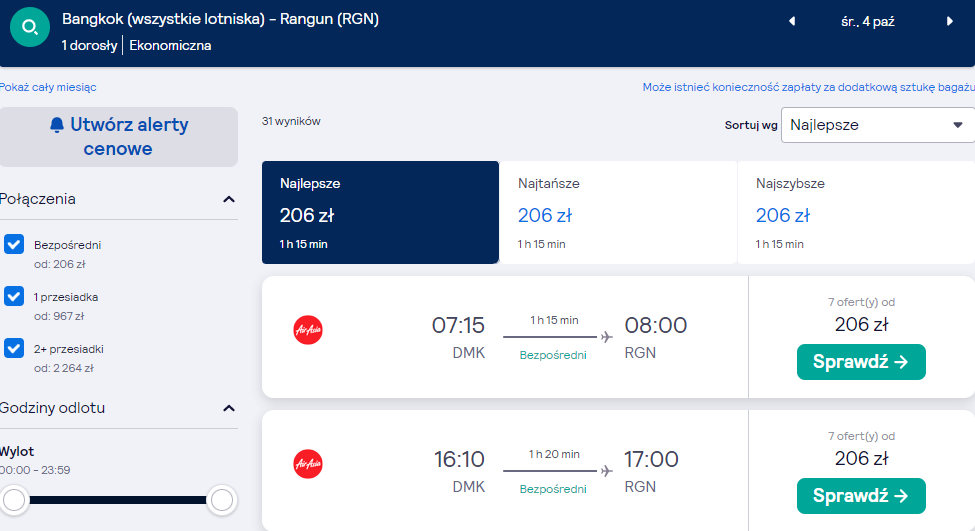
Task: Click Sprawdź for the 07:15 flight
Action: click(x=861, y=362)
